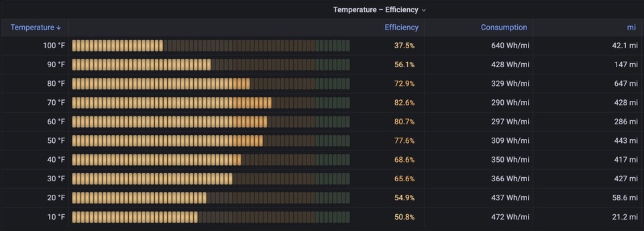The height and width of the screenshot is (231, 644).
Task: Select the 37.5% efficiency value
Action: 404,46
